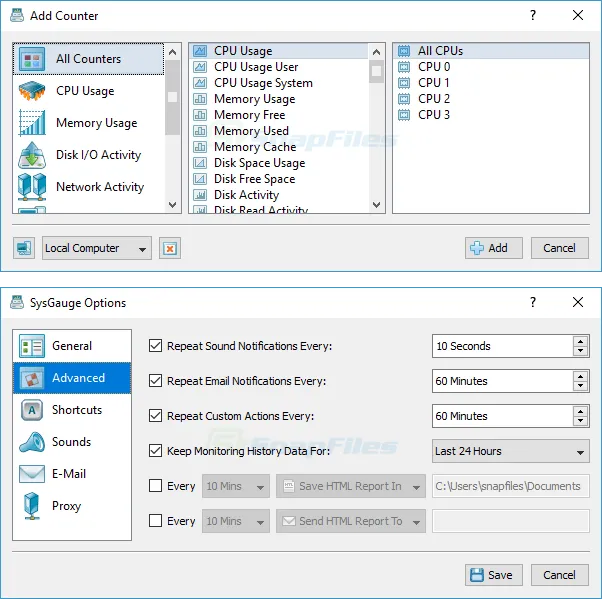Click the Network Activity servers icon
Image resolution: width=602 pixels, height=600 pixels.
point(32,187)
